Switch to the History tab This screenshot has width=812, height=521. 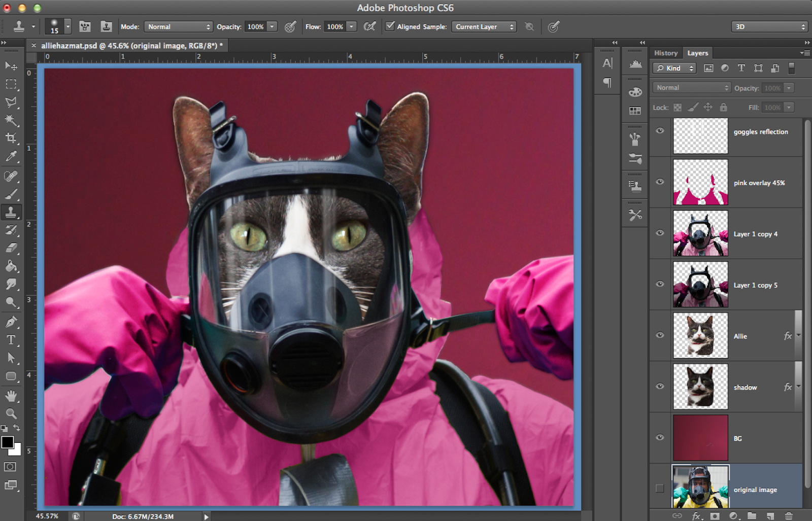(x=665, y=53)
